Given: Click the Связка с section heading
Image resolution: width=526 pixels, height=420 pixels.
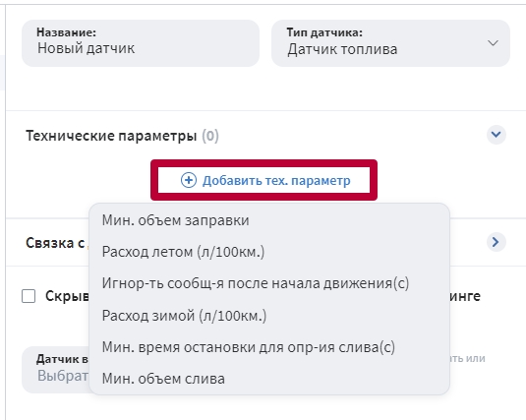Looking at the screenshot, I should [55, 242].
